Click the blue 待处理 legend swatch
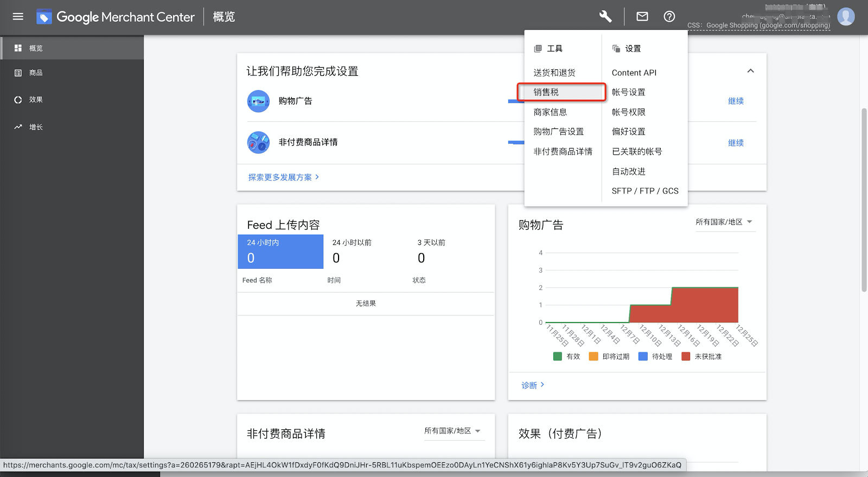Viewport: 868px width, 477px height. tap(643, 357)
